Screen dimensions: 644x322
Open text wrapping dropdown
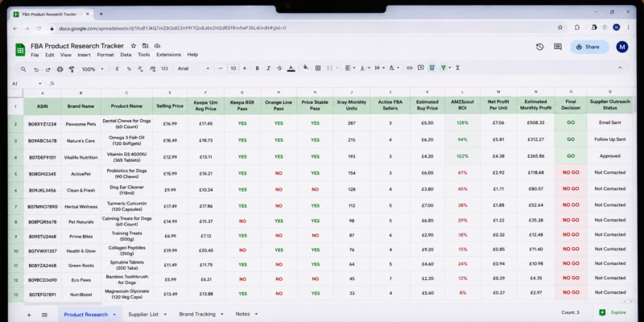pos(379,68)
